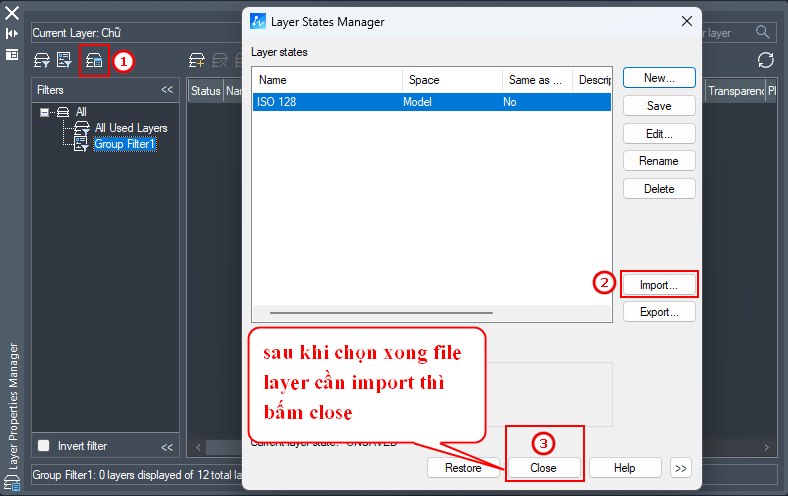Click Model cell in ISO 128 row

click(417, 102)
